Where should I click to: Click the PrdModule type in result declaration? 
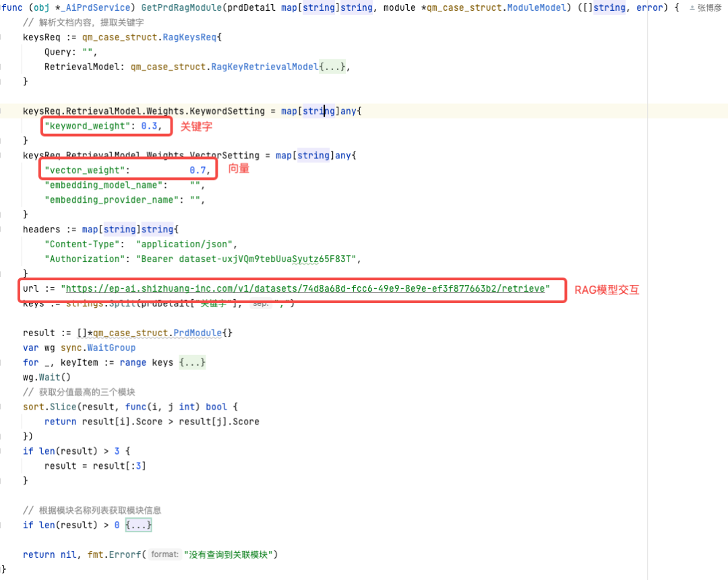coord(198,333)
